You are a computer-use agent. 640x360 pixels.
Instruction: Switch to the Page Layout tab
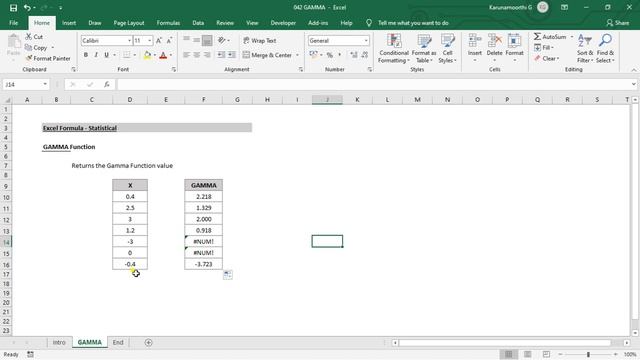[129, 23]
